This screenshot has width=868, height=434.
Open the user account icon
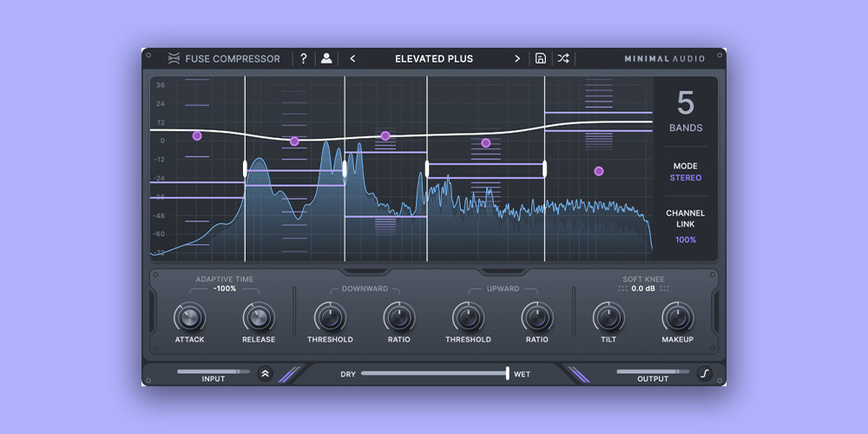pyautogui.click(x=326, y=59)
